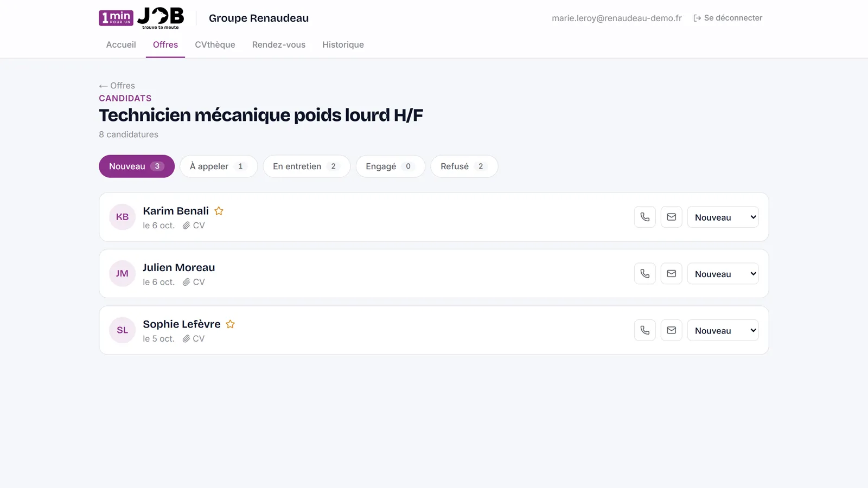Switch to Rendez-vous tab

pos(279,45)
